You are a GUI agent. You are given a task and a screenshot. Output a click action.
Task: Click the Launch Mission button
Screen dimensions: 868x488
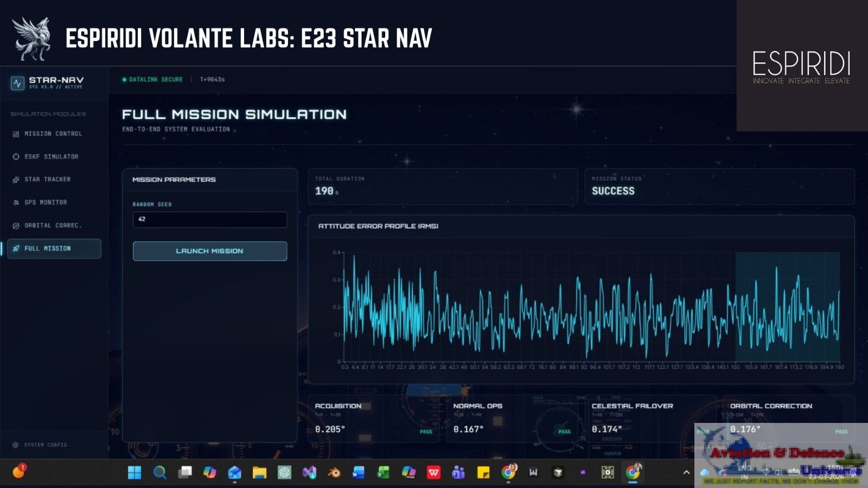point(210,251)
